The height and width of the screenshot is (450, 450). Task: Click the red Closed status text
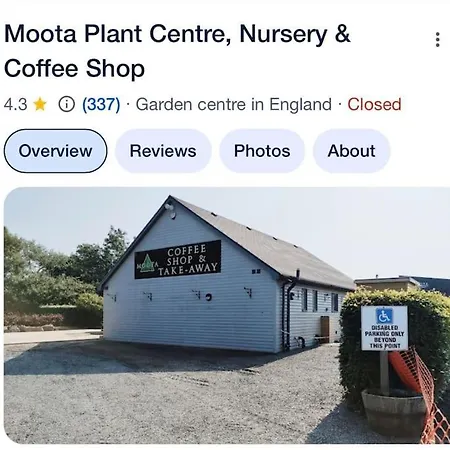(374, 104)
